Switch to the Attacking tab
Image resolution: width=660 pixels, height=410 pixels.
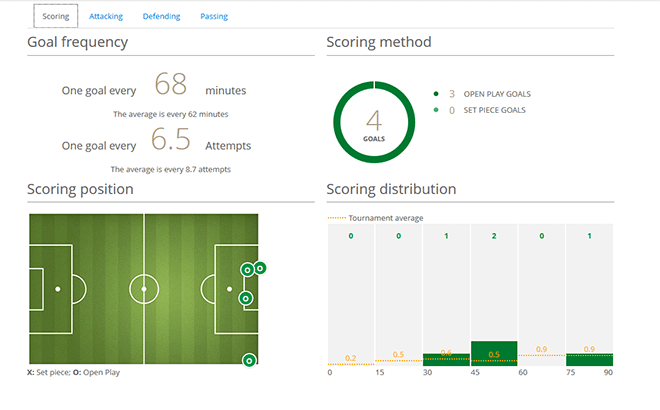click(x=106, y=17)
